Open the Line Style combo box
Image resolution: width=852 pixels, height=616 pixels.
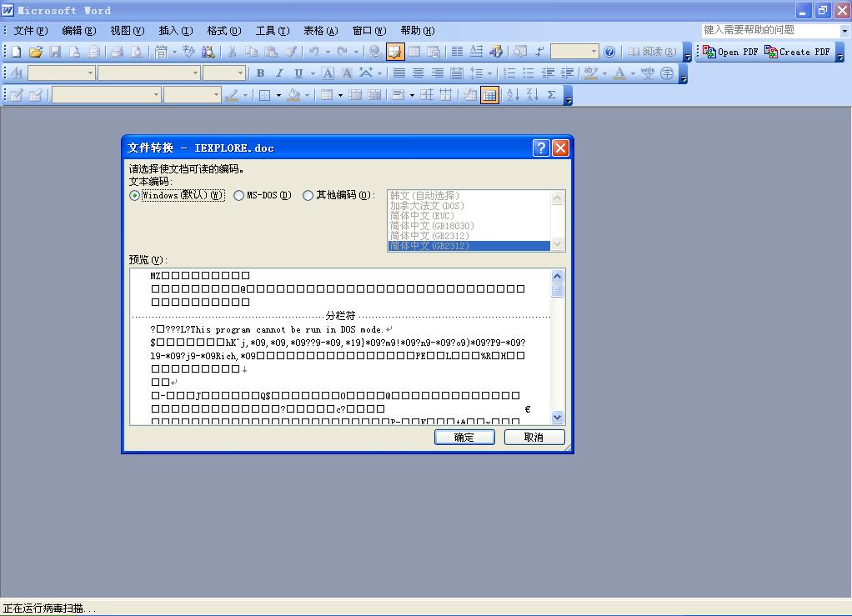coord(106,95)
